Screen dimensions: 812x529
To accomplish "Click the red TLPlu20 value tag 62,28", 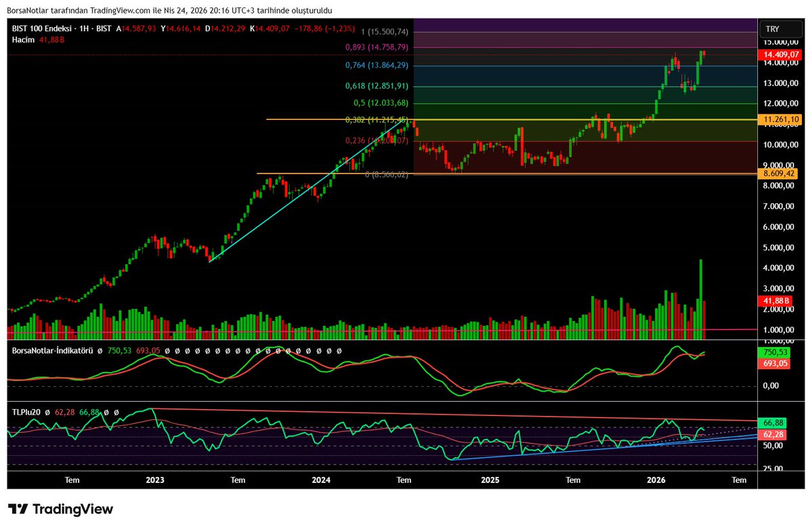I will pos(771,434).
